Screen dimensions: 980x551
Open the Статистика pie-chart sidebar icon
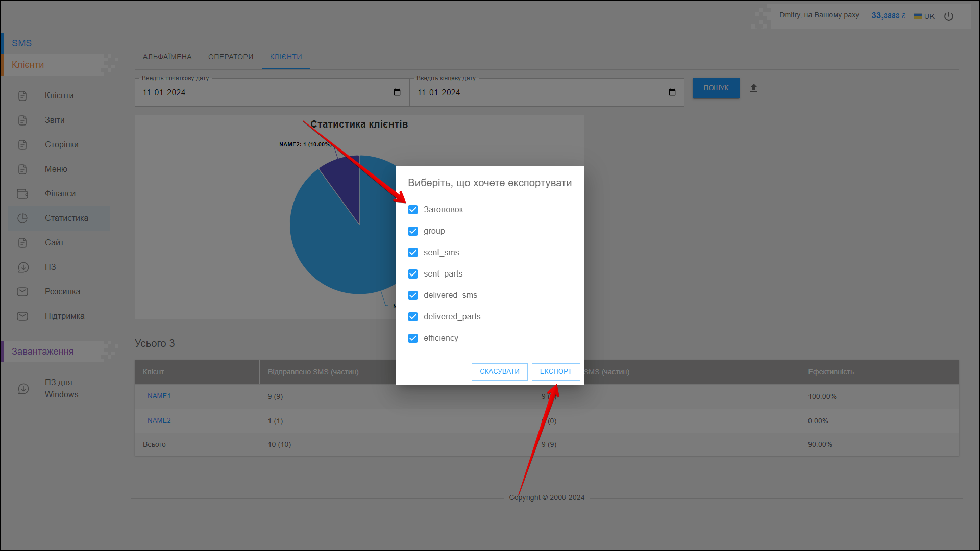(x=22, y=218)
